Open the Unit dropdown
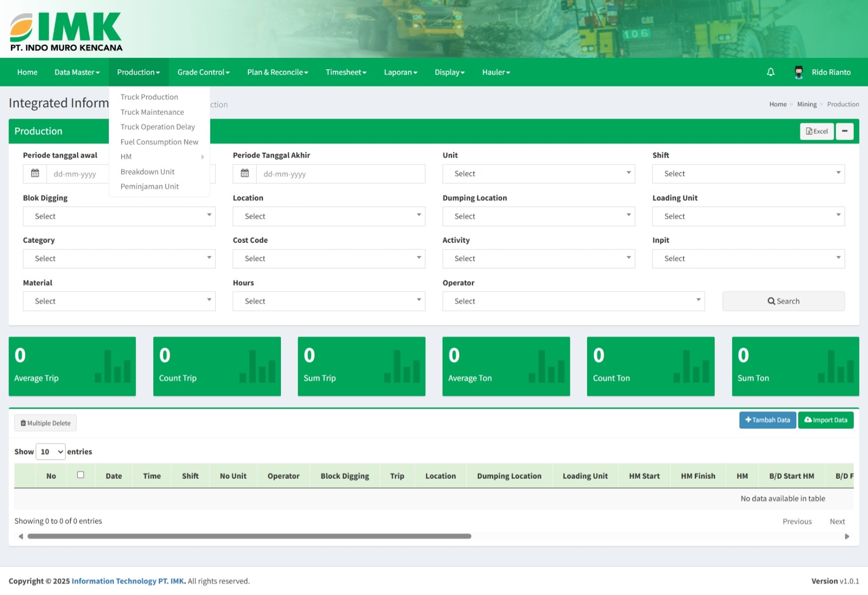 coord(538,173)
